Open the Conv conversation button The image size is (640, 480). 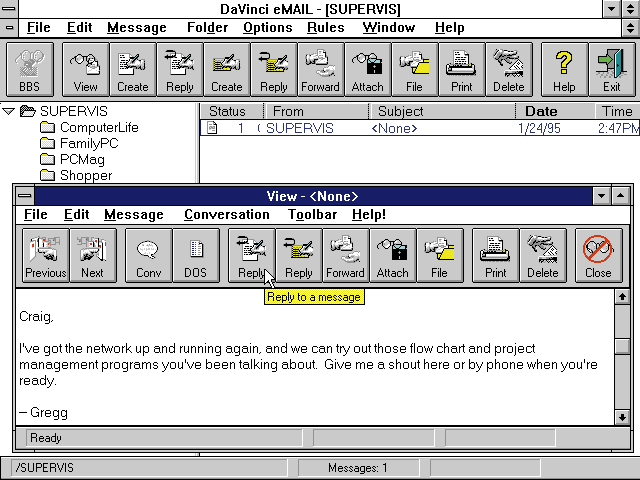pos(149,256)
